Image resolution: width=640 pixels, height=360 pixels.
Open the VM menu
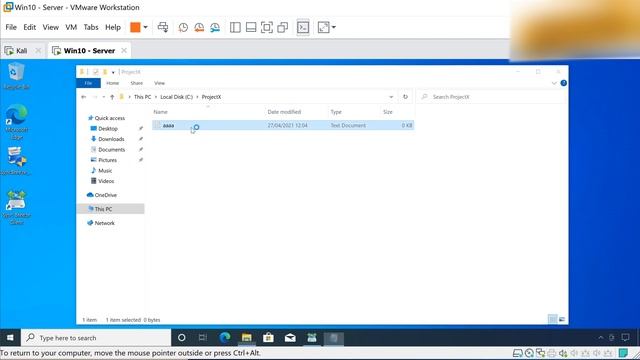click(71, 27)
